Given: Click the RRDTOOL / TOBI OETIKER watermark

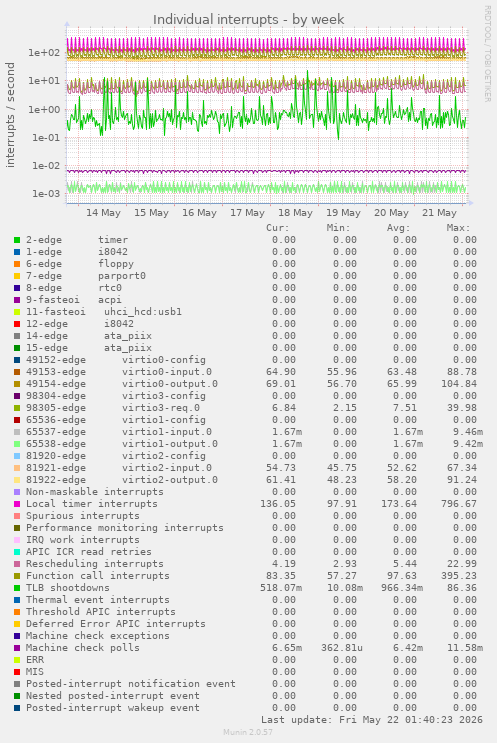Looking at the screenshot, I should [487, 53].
